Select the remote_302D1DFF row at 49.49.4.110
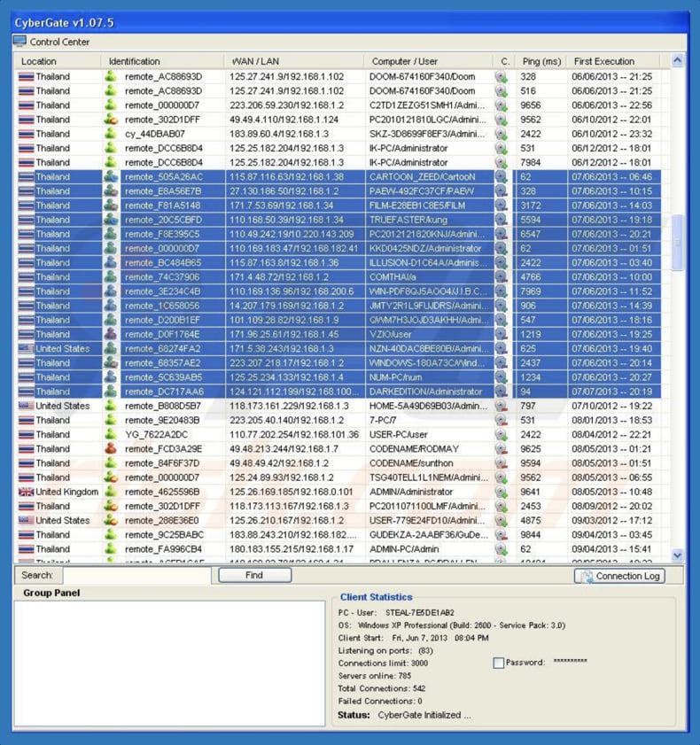The width and height of the screenshot is (700, 745). point(339,120)
